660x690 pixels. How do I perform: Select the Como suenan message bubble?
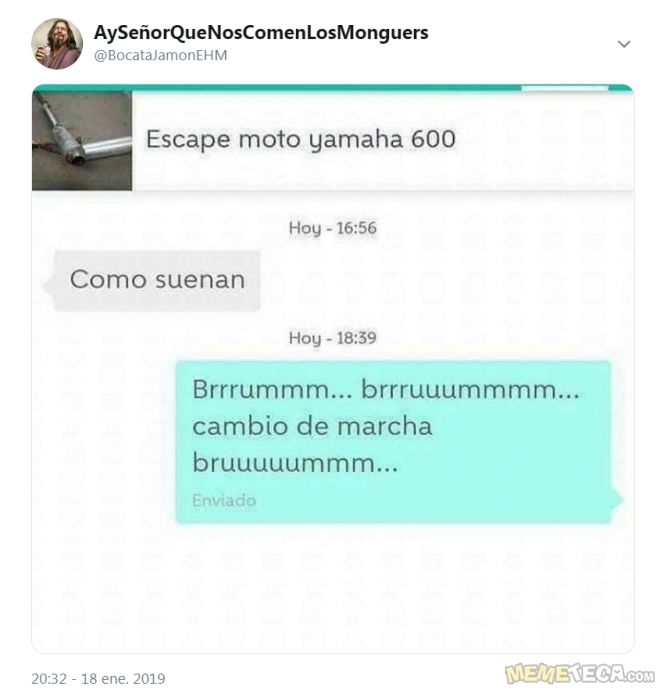(x=157, y=281)
